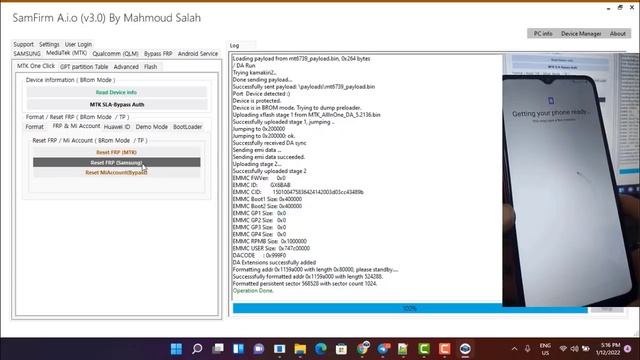
Task: Open the Flash sub-tab
Action: [150, 67]
